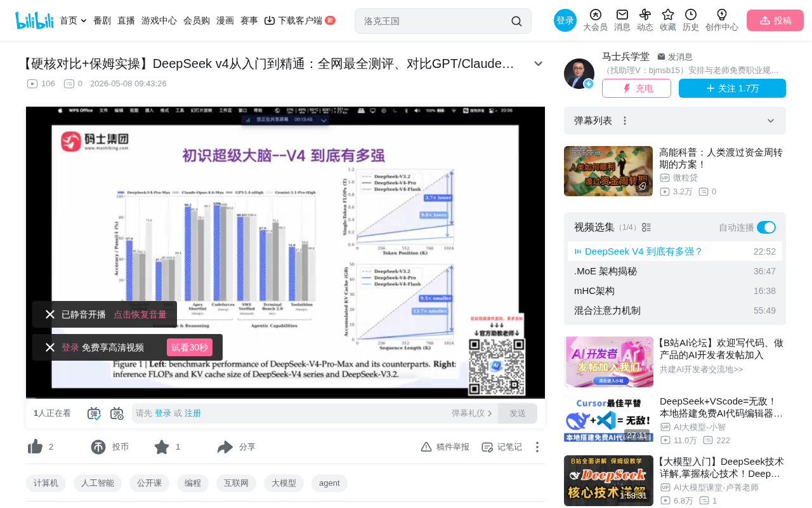This screenshot has height=508, width=812.
Task: Toggle the danmaku display switch
Action: (94, 413)
